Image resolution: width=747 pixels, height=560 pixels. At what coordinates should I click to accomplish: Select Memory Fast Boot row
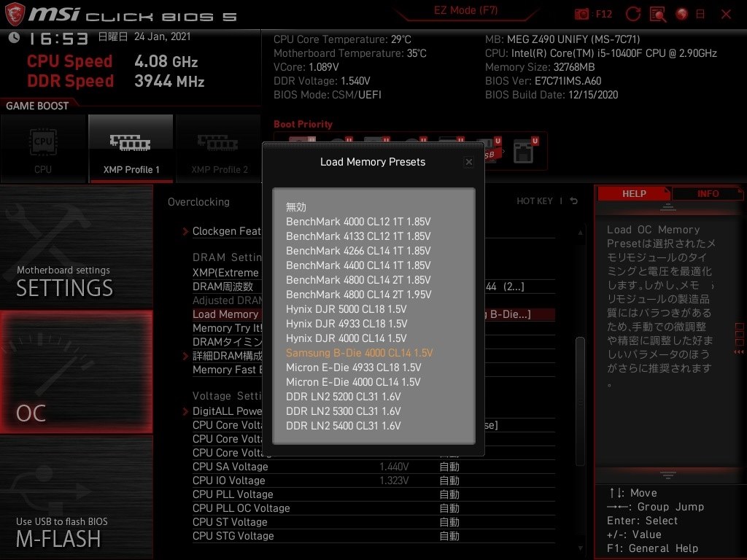(x=373, y=370)
